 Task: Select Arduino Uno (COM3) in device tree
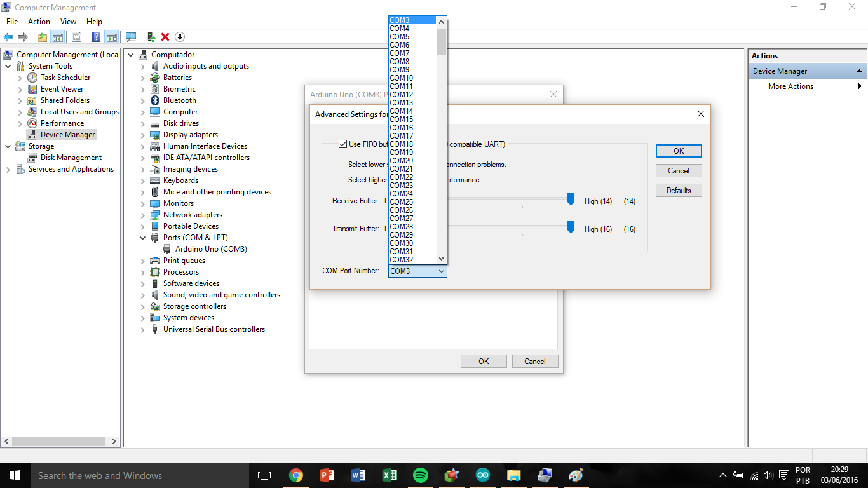[211, 249]
